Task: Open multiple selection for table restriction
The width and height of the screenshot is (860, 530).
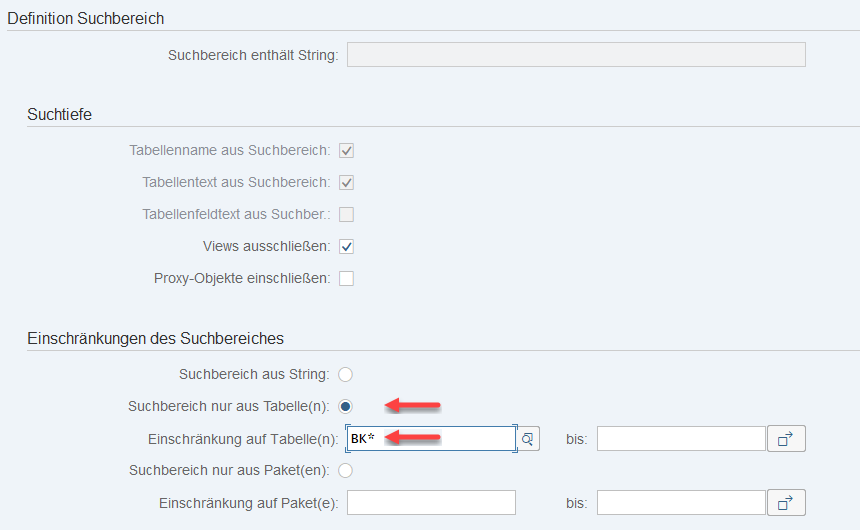Action: click(x=786, y=439)
